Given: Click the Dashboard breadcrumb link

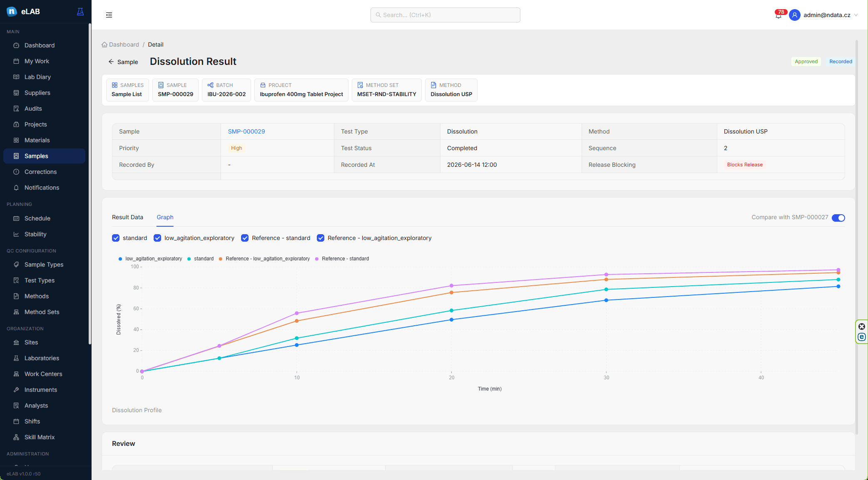Looking at the screenshot, I should (120, 45).
